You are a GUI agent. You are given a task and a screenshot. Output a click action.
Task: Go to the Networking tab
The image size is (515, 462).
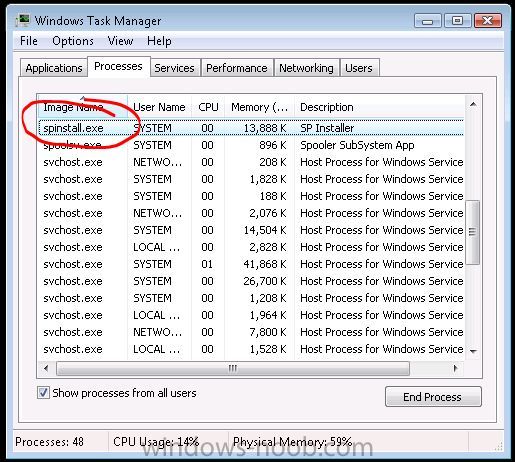(306, 68)
